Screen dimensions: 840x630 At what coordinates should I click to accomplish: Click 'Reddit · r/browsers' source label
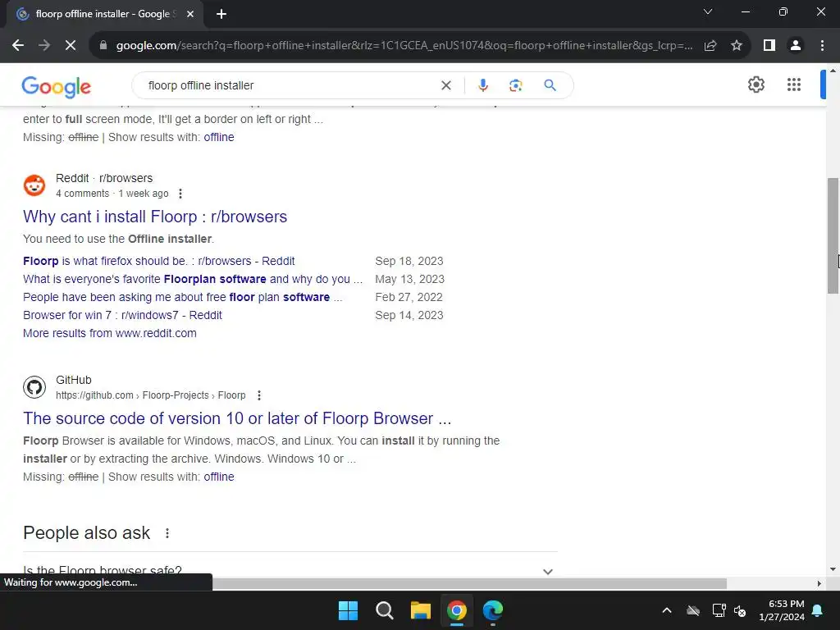(104, 178)
